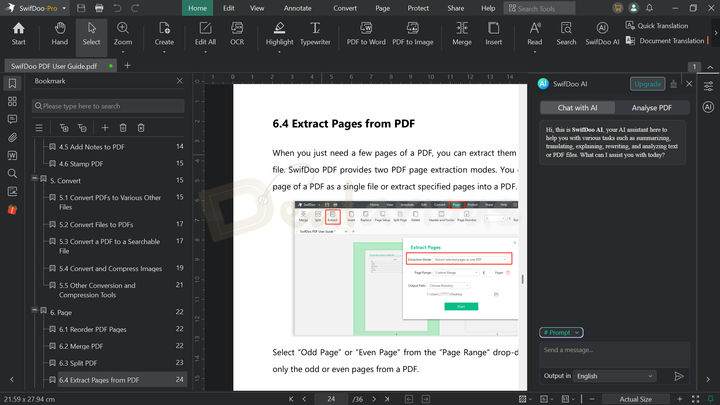Image resolution: width=720 pixels, height=405 pixels.
Task: Open bookmark 6.3 Split PDF
Action: (78, 363)
